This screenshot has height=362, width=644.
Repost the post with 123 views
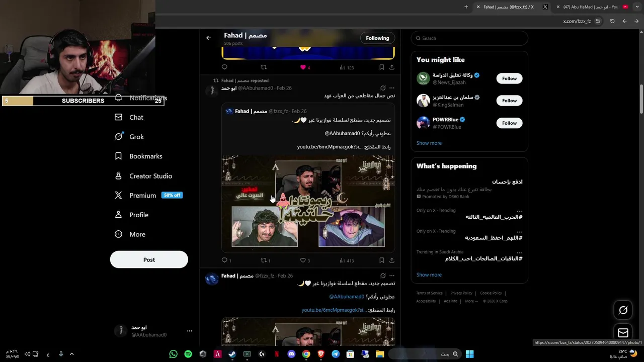(x=264, y=67)
